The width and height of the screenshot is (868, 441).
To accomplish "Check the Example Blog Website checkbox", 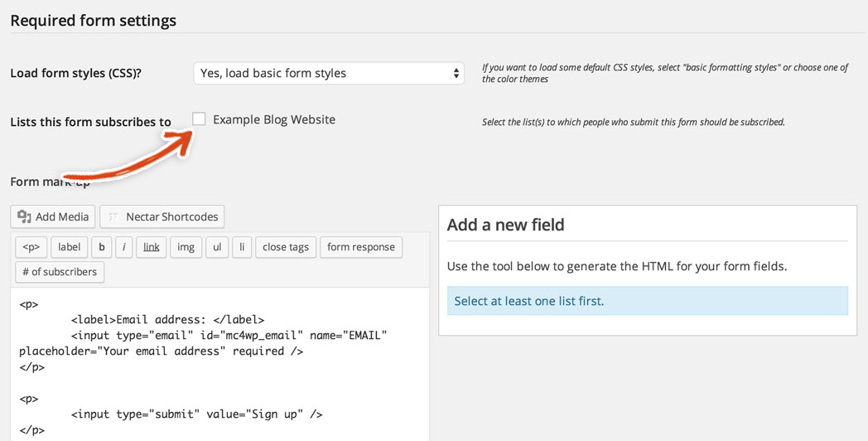I will (199, 119).
